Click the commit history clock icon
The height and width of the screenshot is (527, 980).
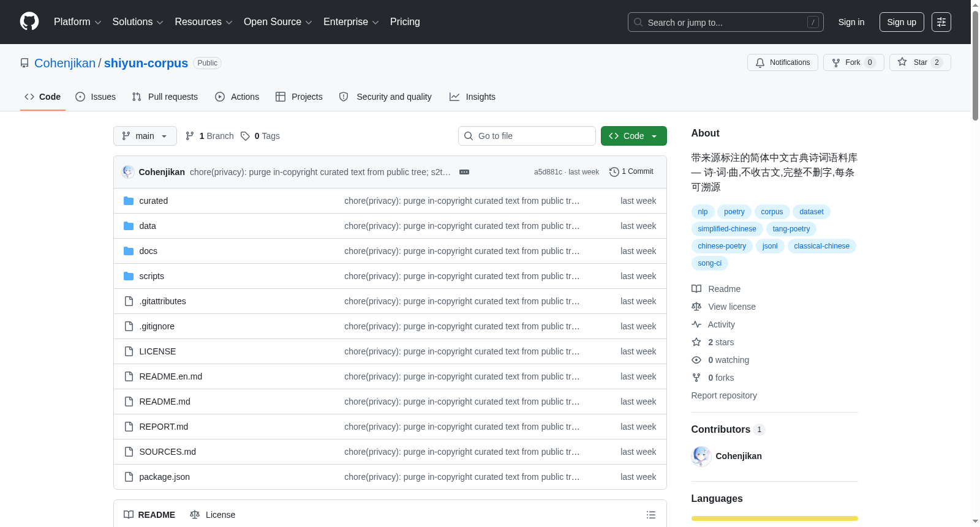[x=614, y=172]
